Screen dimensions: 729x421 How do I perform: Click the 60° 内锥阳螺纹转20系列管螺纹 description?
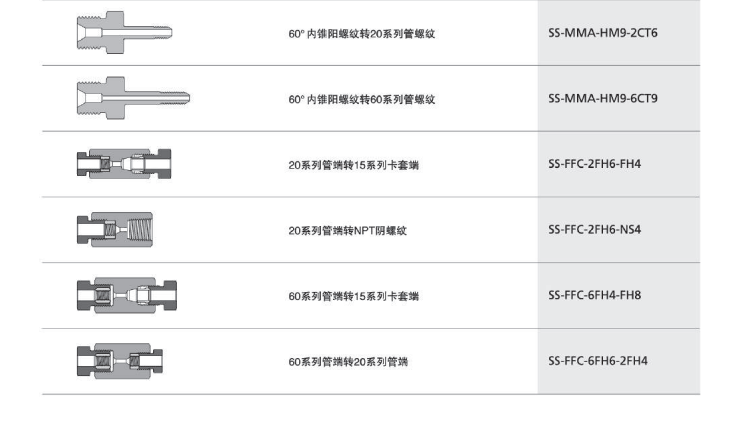coord(362,33)
